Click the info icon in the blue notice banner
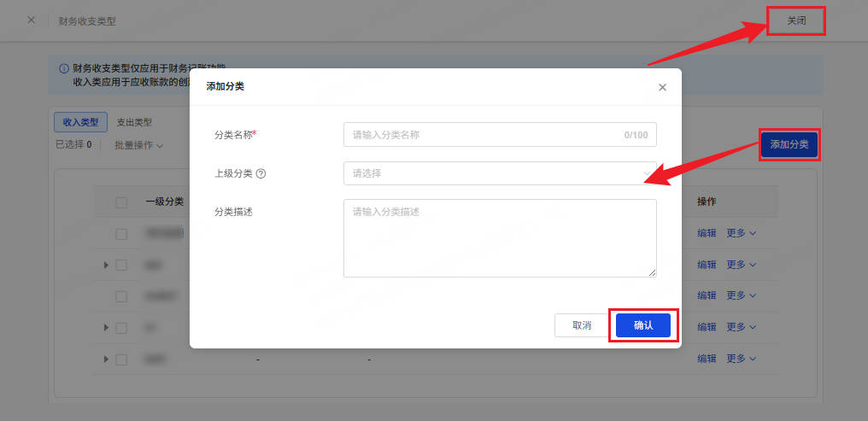This screenshot has height=421, width=868. (x=64, y=69)
